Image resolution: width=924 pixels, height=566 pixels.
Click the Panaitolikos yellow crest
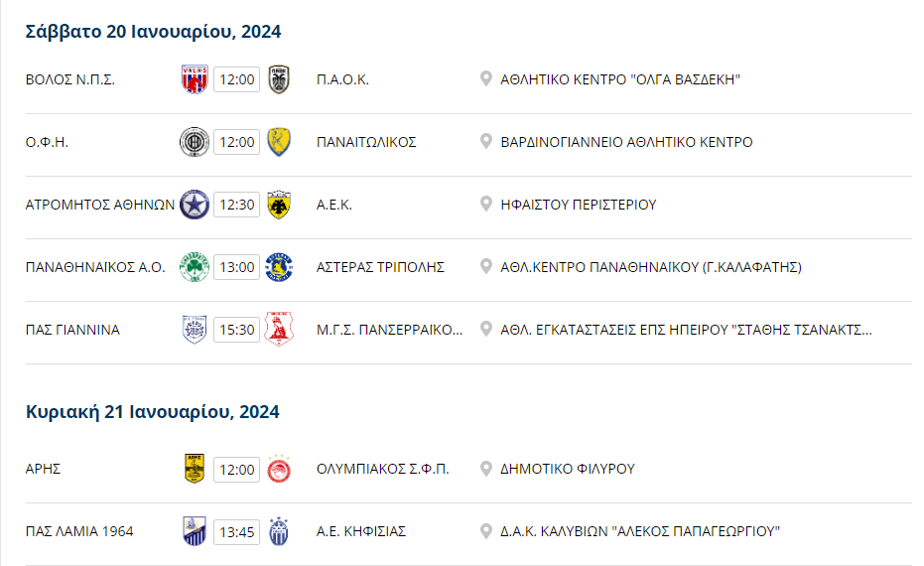279,142
